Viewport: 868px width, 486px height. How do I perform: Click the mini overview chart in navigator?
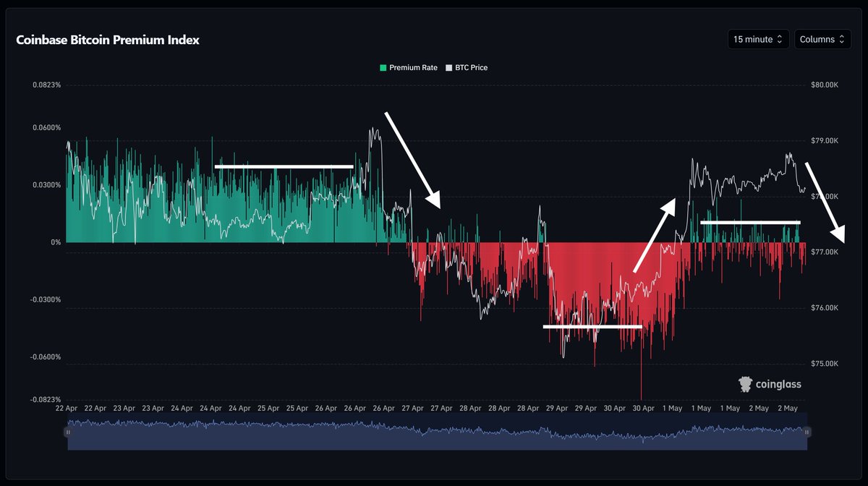tap(437, 432)
